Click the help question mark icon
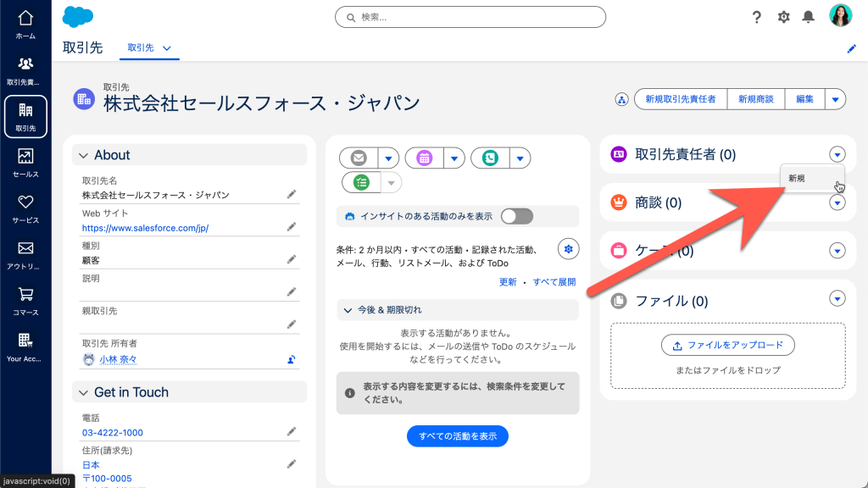Screen dimensions: 868x488 757,17
